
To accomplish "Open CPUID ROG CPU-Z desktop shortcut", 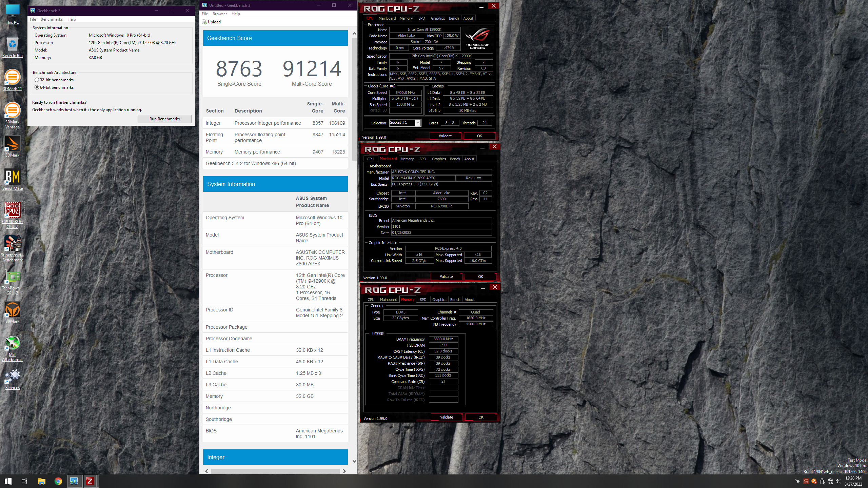I will point(12,215).
